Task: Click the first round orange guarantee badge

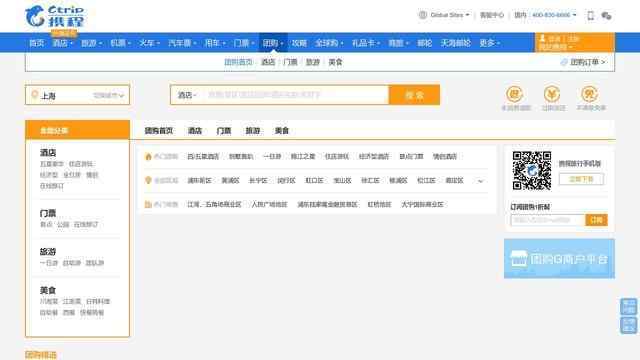Action: [x=515, y=94]
